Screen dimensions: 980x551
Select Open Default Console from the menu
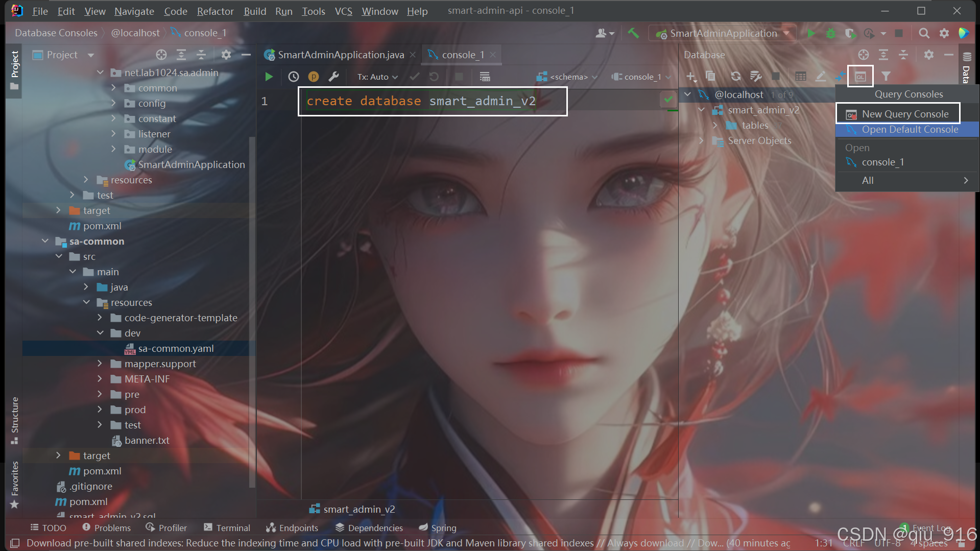click(910, 129)
